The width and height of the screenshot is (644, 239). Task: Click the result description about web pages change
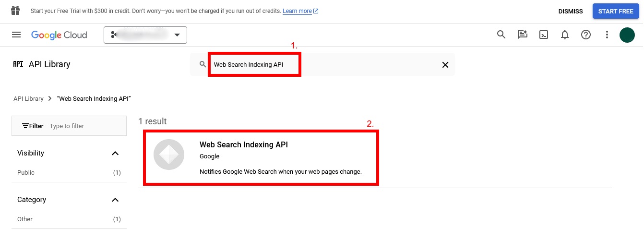pyautogui.click(x=281, y=171)
